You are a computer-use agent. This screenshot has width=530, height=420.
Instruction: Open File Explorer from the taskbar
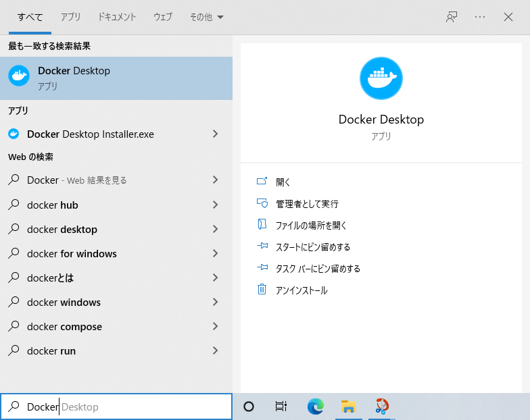click(348, 406)
